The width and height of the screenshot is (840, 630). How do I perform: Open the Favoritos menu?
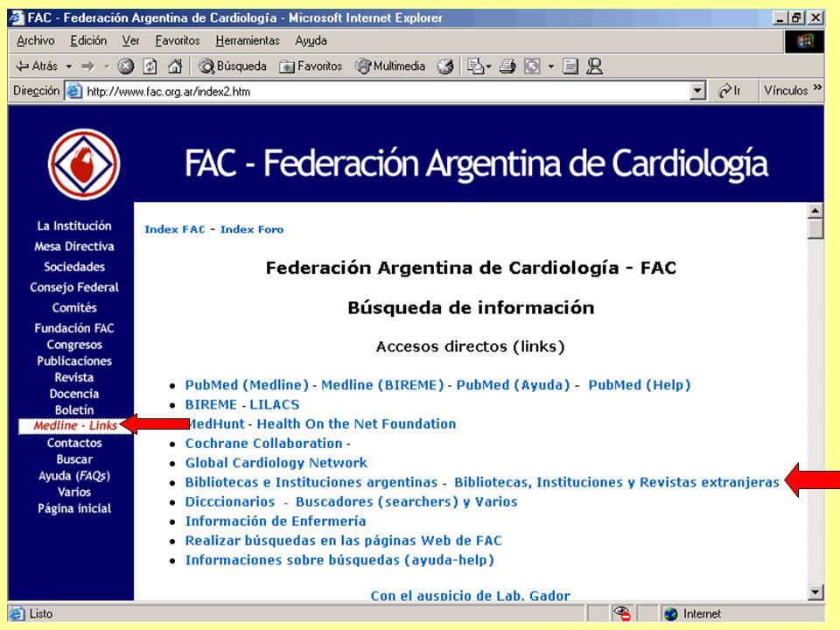[178, 41]
